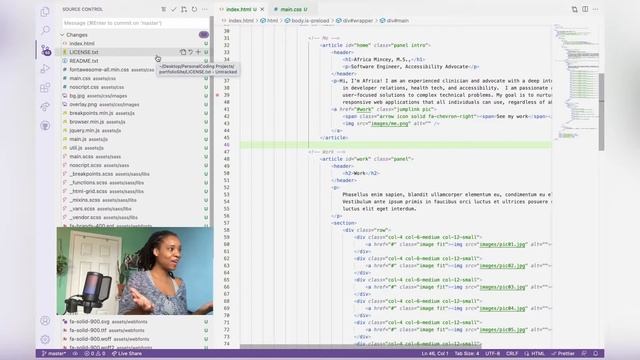640x360 pixels.
Task: Select noscript.css in Changes list
Action: 135,87
